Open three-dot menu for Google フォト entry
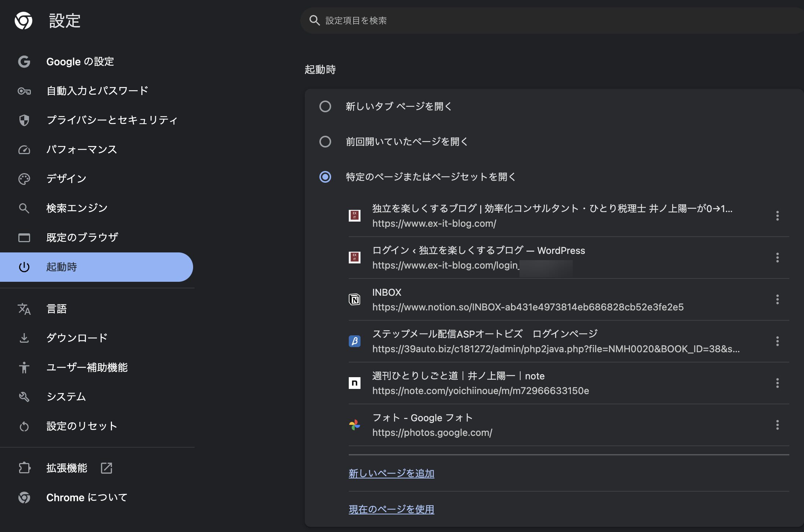The width and height of the screenshot is (804, 532). [x=777, y=425]
